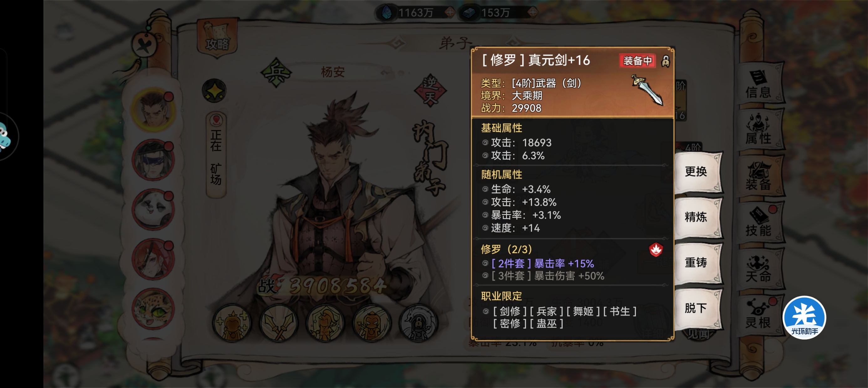
Task: Toggle the lock icon on 真元剑
Action: 665,61
